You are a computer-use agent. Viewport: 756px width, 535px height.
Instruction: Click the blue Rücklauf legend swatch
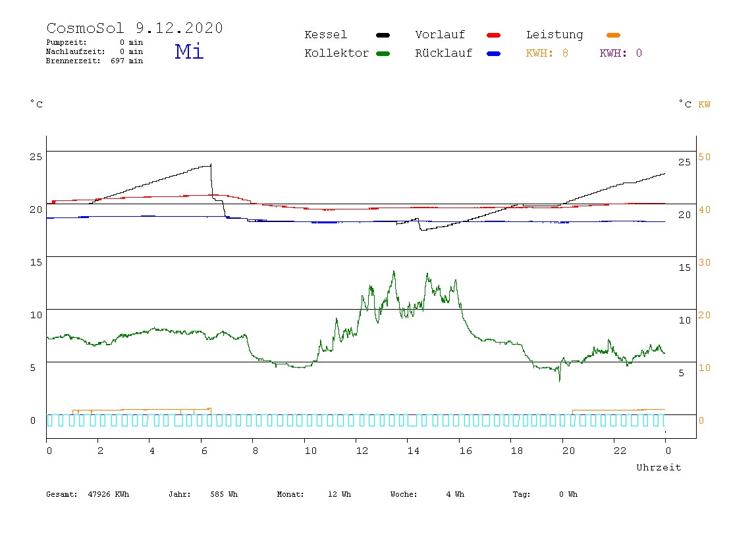click(x=494, y=53)
